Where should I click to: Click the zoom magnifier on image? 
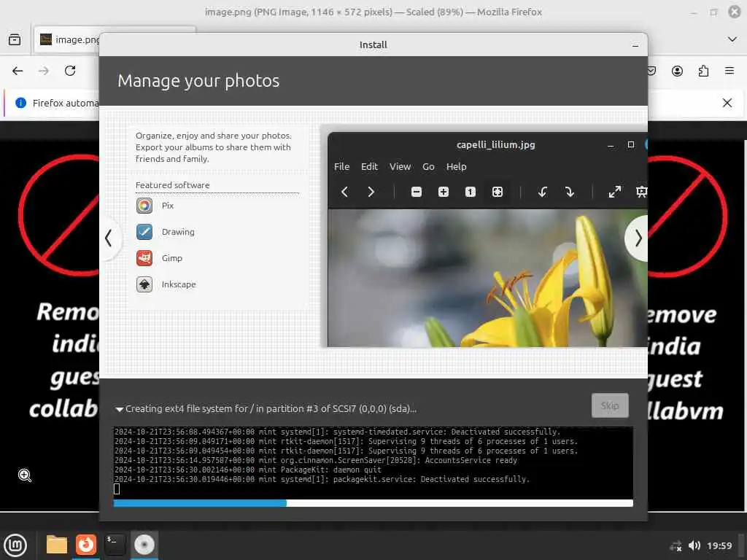click(25, 475)
